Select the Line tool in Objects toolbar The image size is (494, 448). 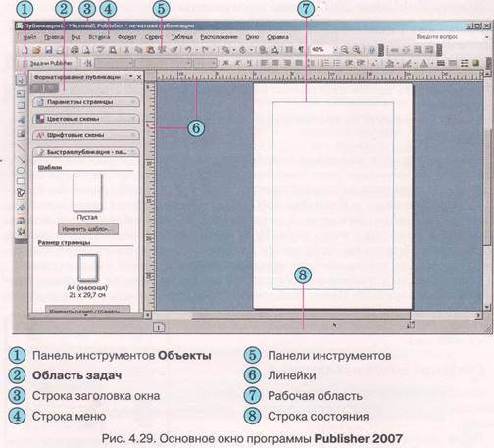[x=21, y=147]
